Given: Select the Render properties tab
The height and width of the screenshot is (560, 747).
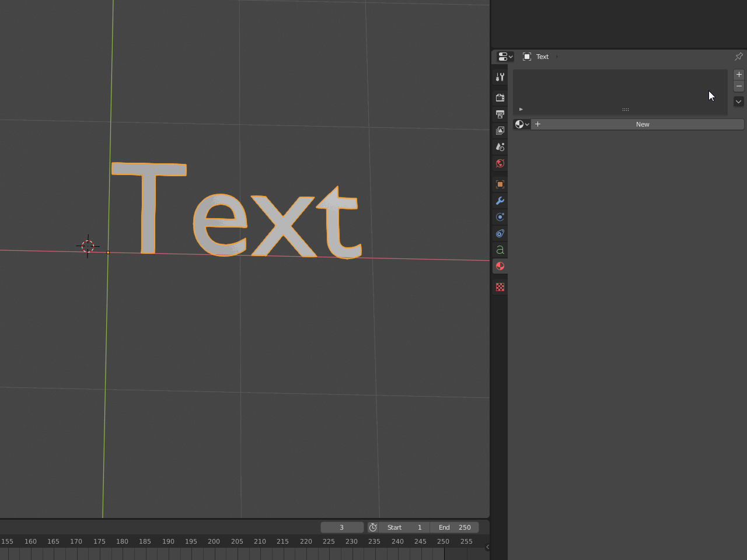Looking at the screenshot, I should pyautogui.click(x=500, y=97).
